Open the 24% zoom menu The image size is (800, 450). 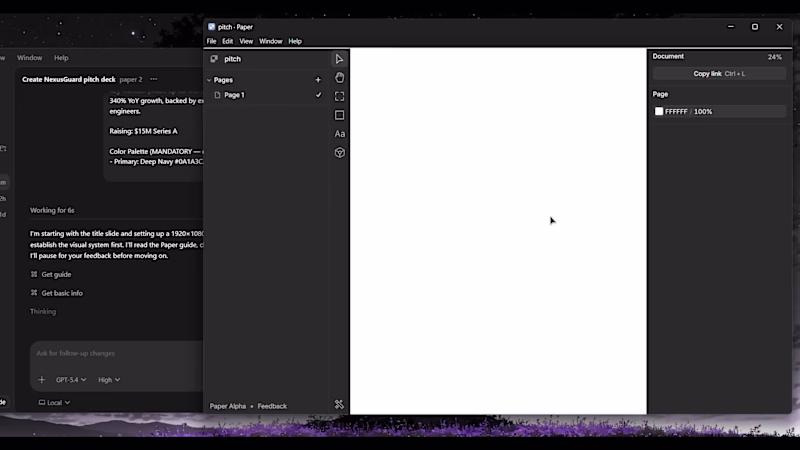coord(774,57)
